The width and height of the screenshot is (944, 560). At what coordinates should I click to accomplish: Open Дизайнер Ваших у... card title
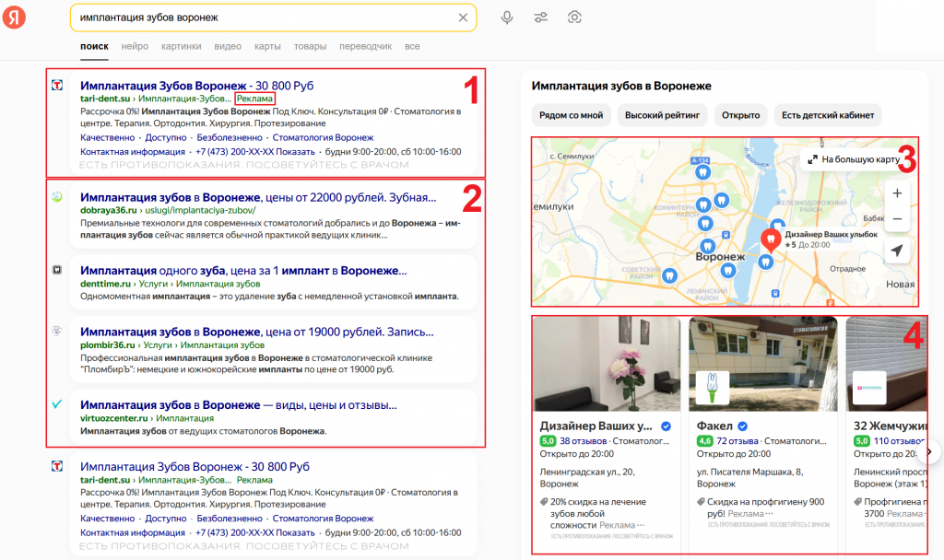pos(596,426)
